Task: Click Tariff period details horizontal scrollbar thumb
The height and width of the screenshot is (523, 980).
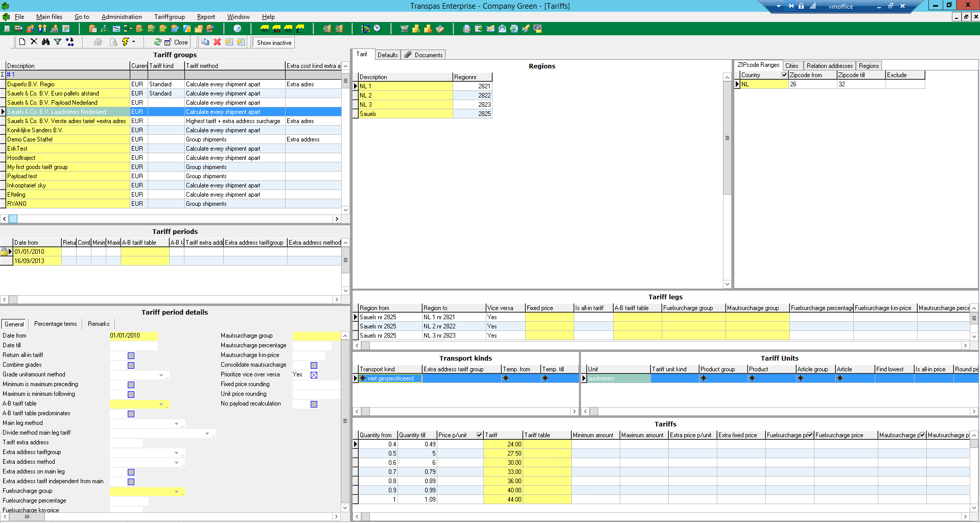Action: click(x=27, y=516)
